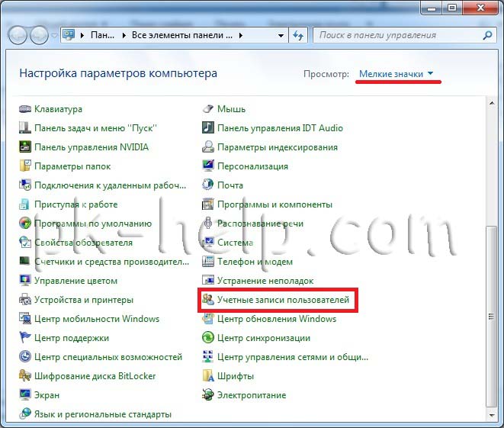Click the Параметры индексирования icon
The width and height of the screenshot is (504, 428).
pos(208,147)
